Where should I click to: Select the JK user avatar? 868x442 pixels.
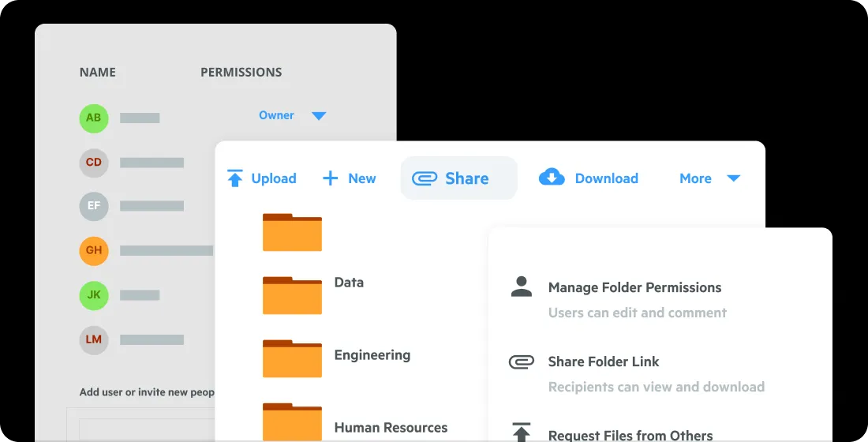(94, 294)
